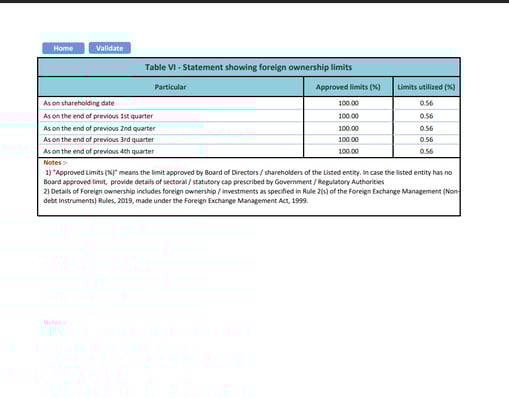Click approved limit 100.00 for 1st quarter

click(348, 116)
